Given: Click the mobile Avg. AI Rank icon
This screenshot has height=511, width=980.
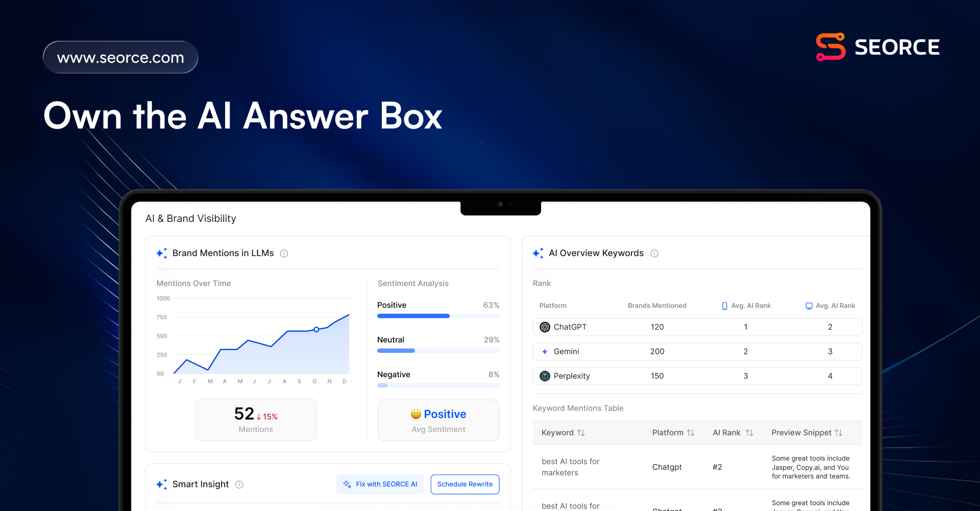Looking at the screenshot, I should [724, 306].
